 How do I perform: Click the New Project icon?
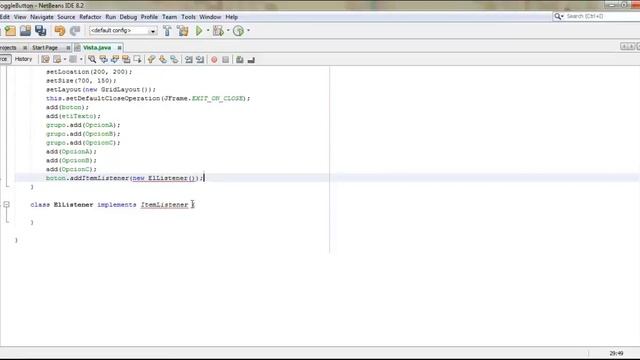pos(10,31)
